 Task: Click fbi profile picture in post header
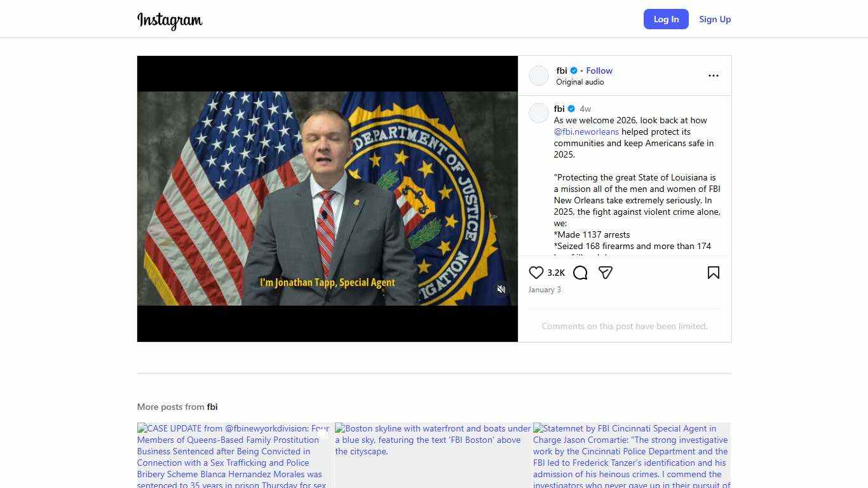(x=539, y=76)
